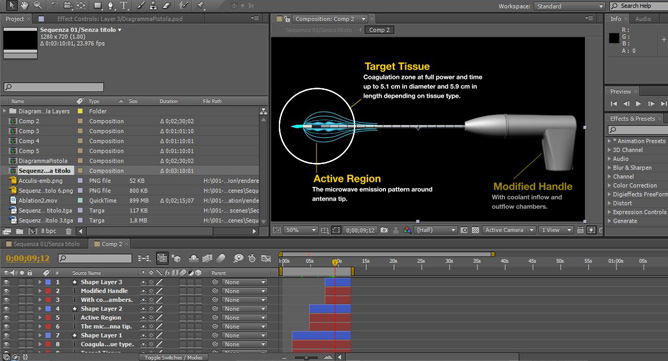
Task: Select the Horizontal Type tool
Action: pos(124,6)
